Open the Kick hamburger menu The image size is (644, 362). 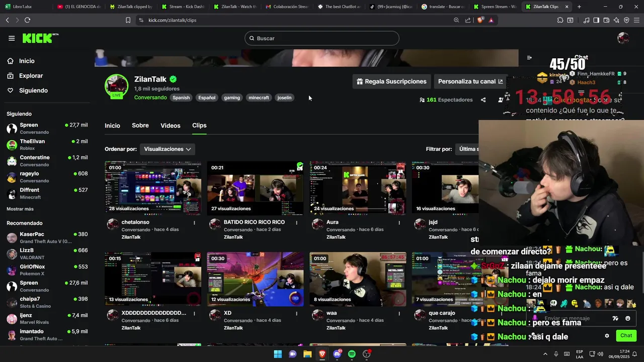(12, 38)
